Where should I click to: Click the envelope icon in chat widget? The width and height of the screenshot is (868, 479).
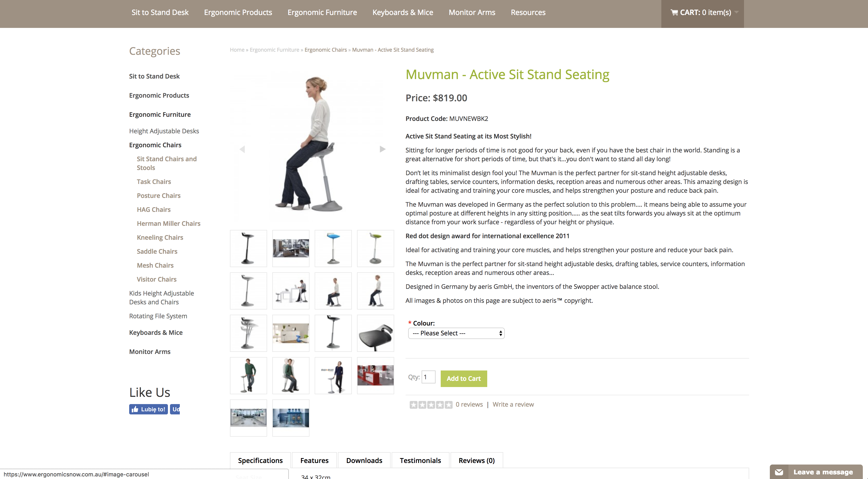(x=779, y=472)
